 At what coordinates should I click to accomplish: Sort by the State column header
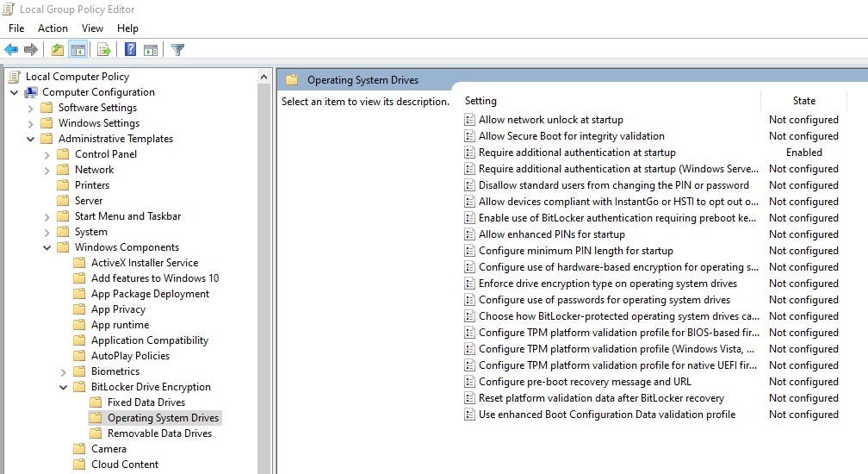pyautogui.click(x=803, y=101)
